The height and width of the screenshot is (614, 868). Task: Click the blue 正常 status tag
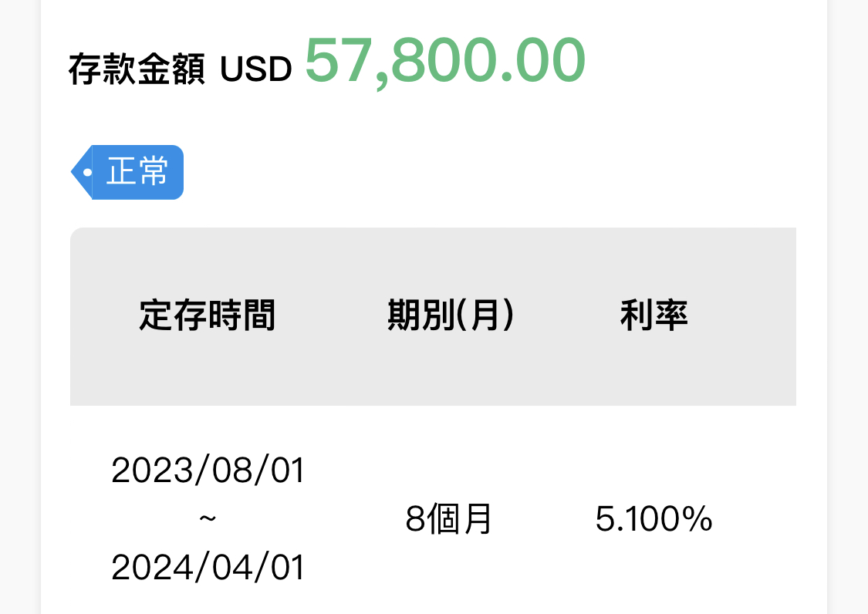pos(137,172)
